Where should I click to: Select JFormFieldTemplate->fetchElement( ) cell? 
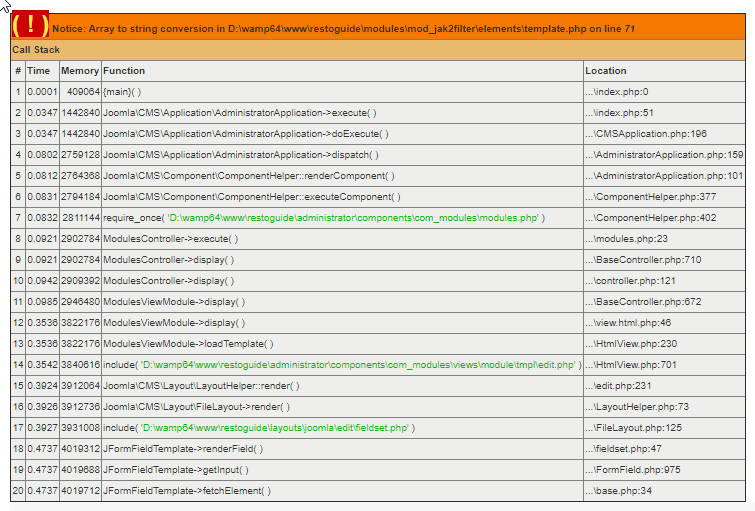[x=342, y=491]
